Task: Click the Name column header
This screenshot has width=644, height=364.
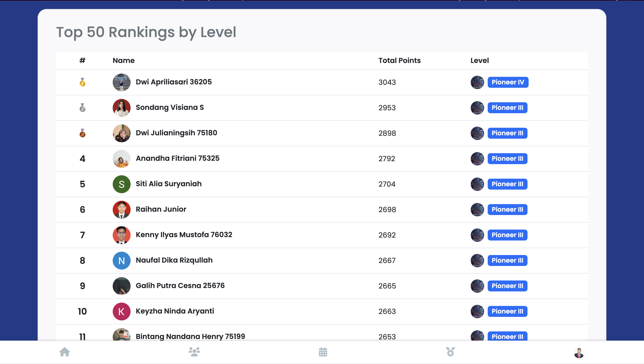Action: (x=124, y=61)
